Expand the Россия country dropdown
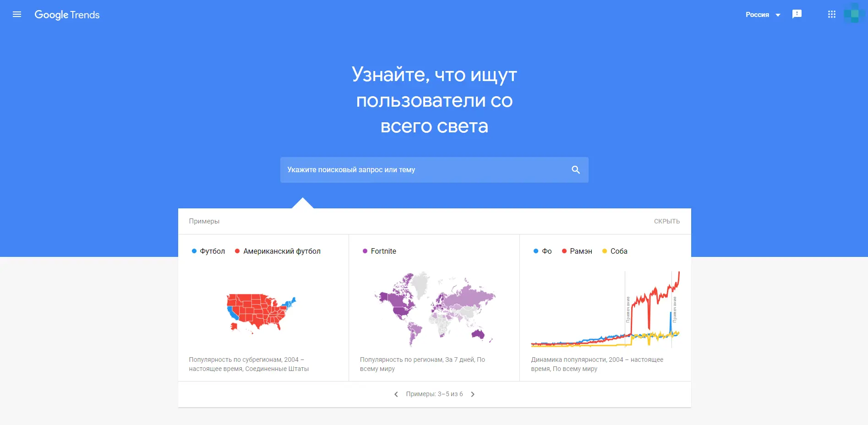 coord(758,15)
